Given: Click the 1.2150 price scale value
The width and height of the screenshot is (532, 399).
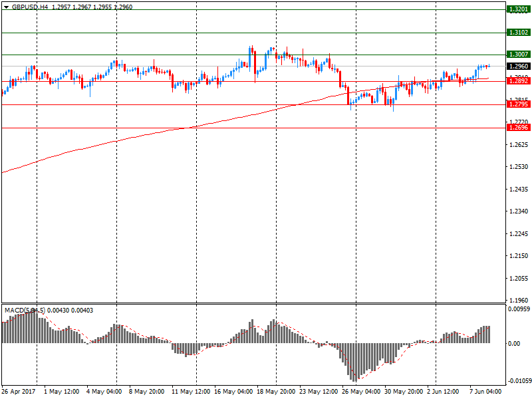Looking at the screenshot, I should click(519, 256).
